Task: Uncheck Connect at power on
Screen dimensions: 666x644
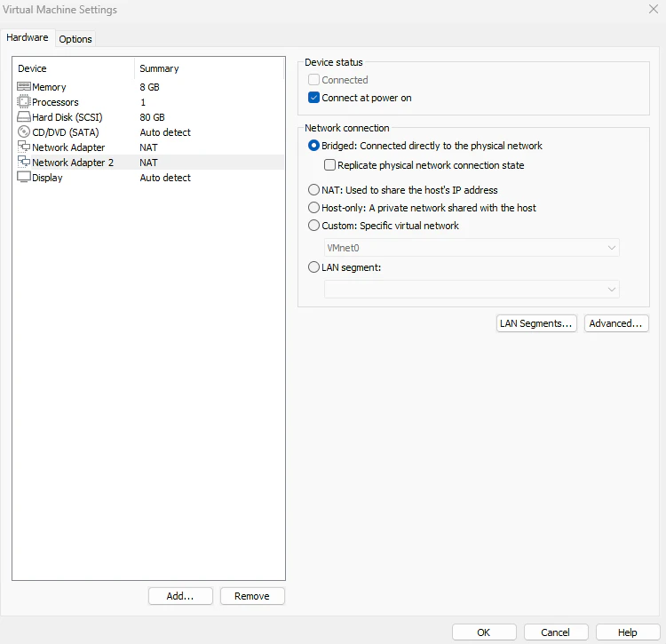Action: click(x=313, y=98)
